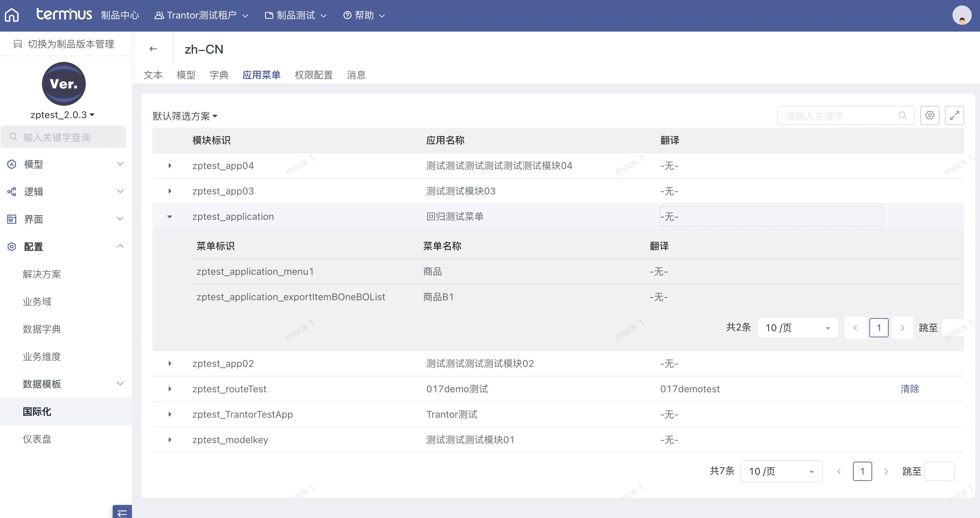
Task: Click 模型 sidebar icon
Action: 12,164
